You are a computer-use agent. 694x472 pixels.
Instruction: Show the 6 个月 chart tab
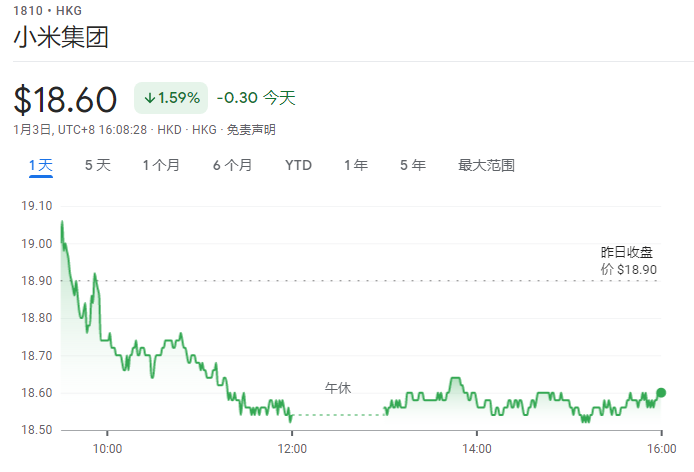click(232, 165)
